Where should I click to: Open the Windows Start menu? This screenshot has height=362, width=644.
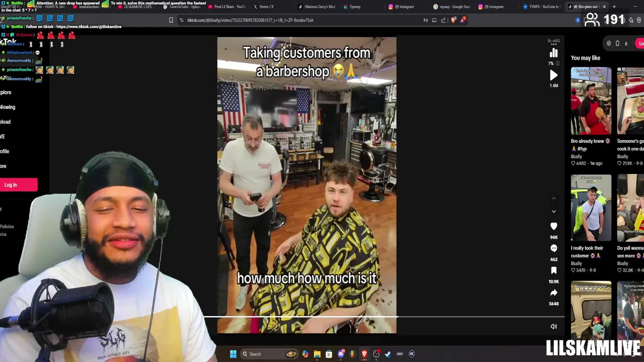233,354
